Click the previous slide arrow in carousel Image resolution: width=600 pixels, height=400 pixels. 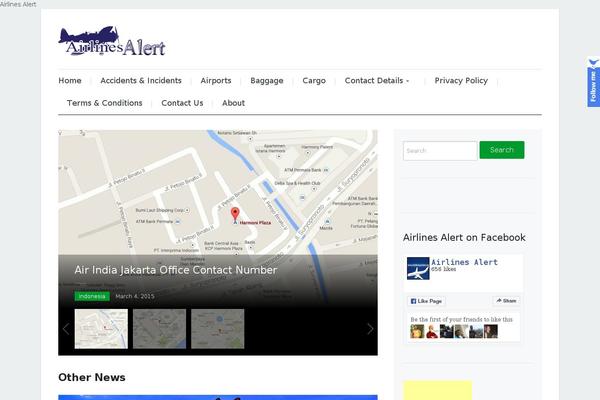click(66, 329)
